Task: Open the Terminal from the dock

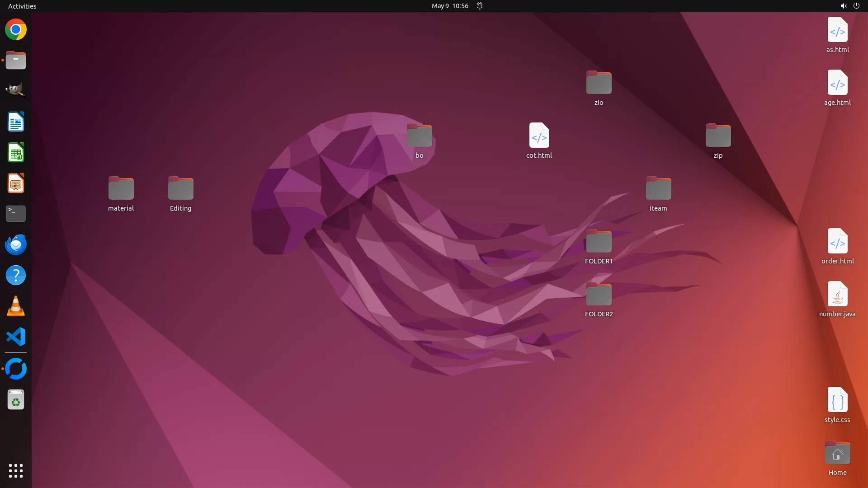Action: 16,214
